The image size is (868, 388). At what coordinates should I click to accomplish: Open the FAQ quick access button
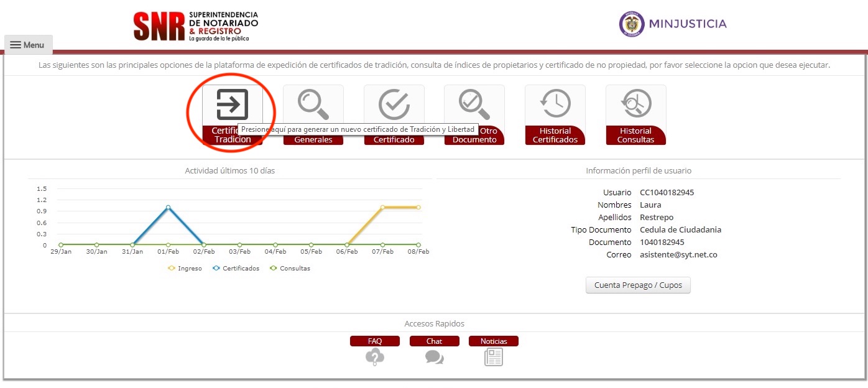click(375, 341)
